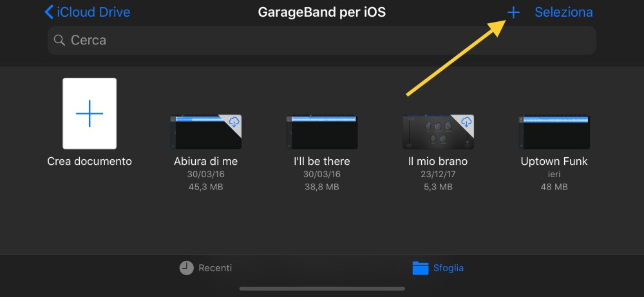The image size is (644, 297).
Task: Click the GarageBand per iOS title
Action: (321, 12)
